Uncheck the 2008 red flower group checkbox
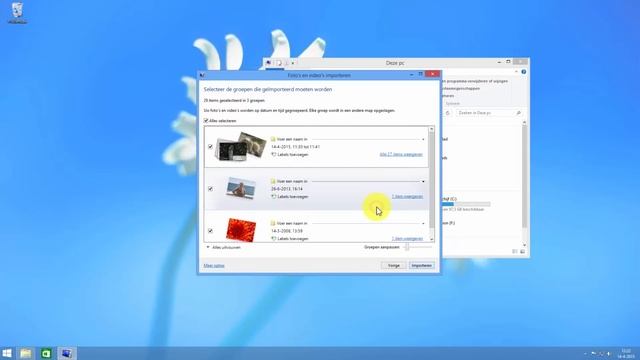Viewport: 640px width, 360px height. (x=210, y=231)
